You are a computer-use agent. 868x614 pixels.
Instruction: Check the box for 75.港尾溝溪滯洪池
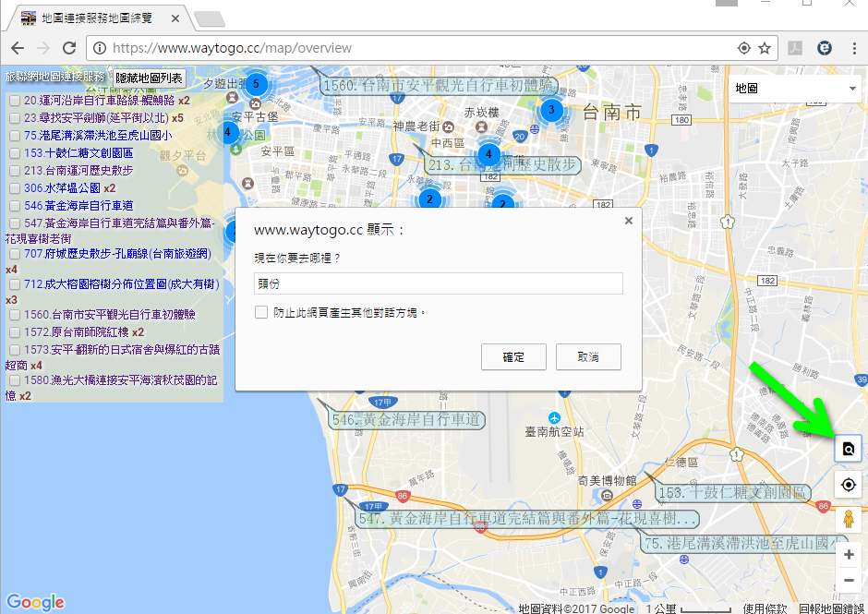coord(15,137)
